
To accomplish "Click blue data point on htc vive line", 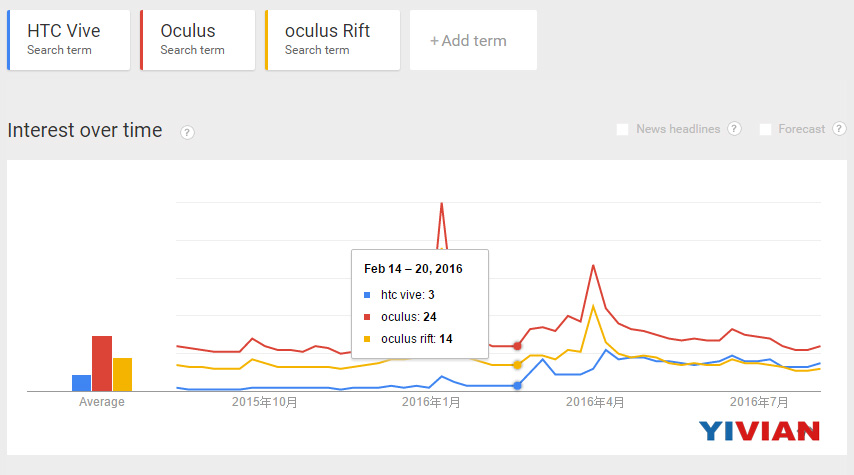I will (517, 386).
